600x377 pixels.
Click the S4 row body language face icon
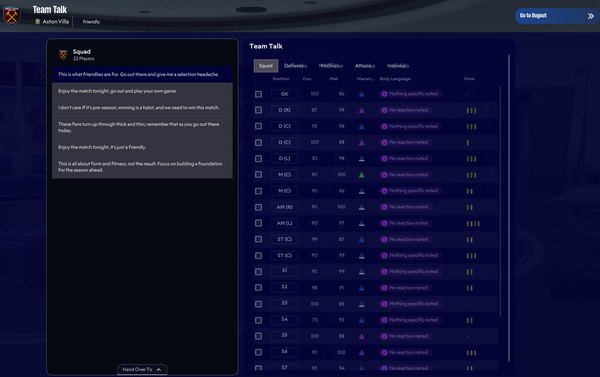tap(385, 320)
